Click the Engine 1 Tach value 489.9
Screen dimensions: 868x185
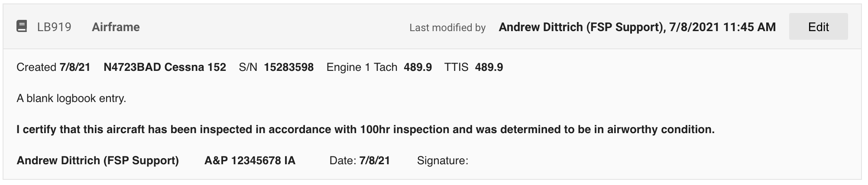pos(418,67)
